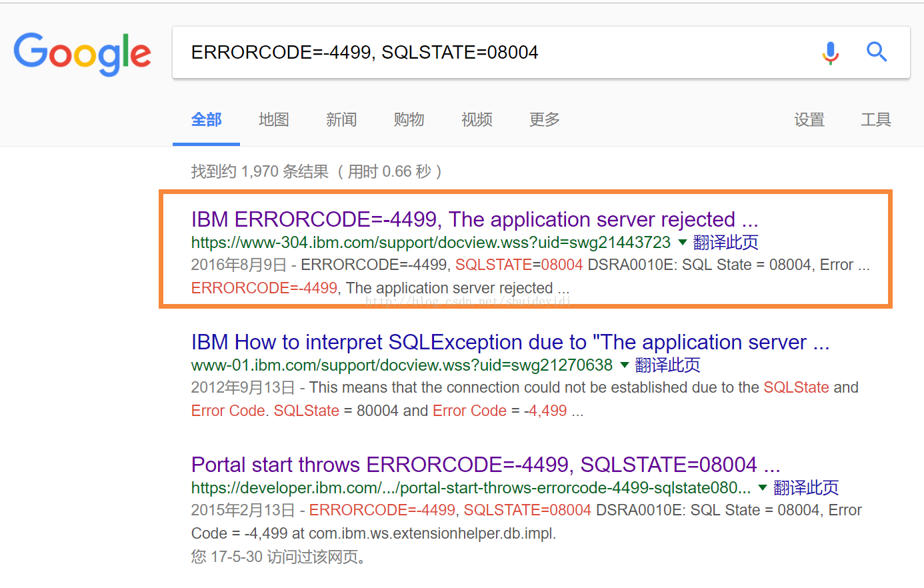Expand dropdown arrow beside swg21443723 URL
This screenshot has height=588, width=924.
tap(682, 242)
